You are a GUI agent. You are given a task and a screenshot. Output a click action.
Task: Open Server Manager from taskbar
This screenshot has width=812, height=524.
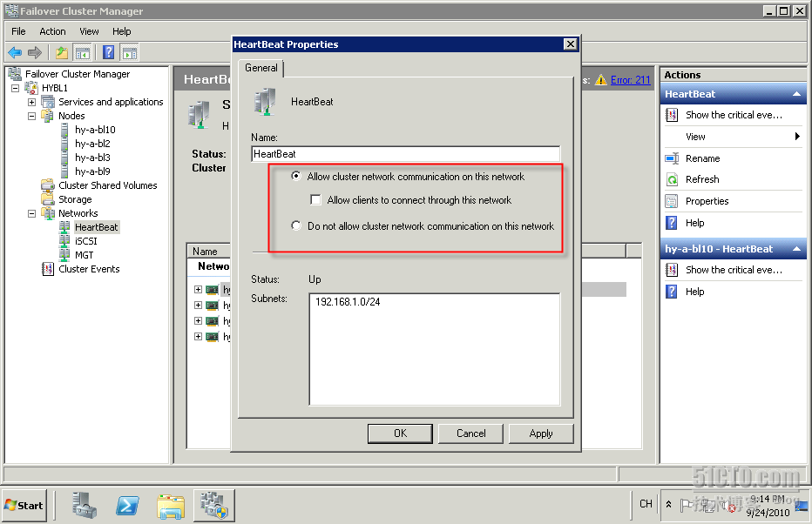pos(85,506)
